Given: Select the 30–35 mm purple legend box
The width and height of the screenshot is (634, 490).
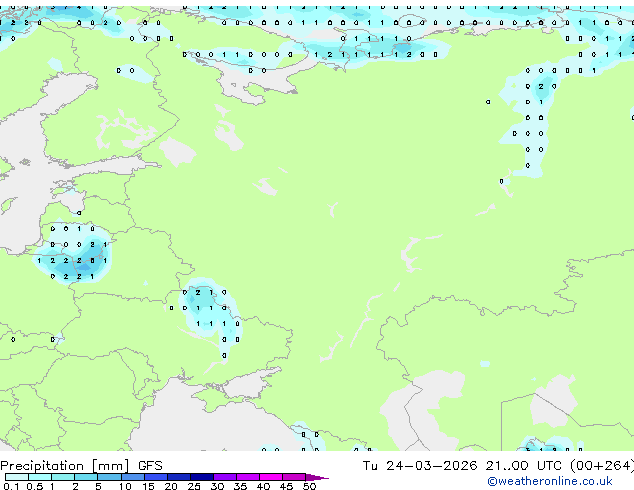Looking at the screenshot, I should pyautogui.click(x=225, y=477).
